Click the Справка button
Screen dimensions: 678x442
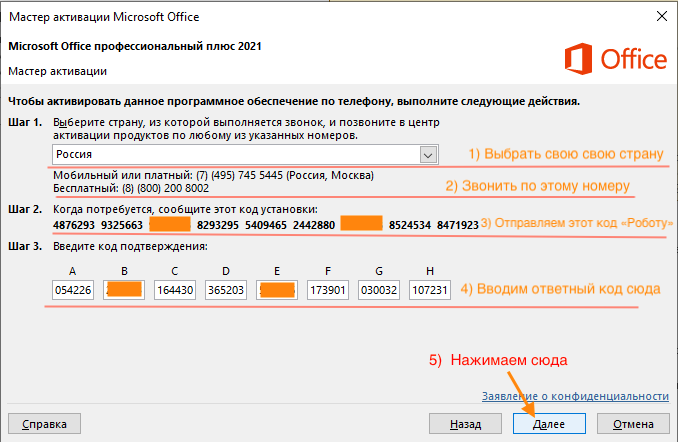[45, 424]
